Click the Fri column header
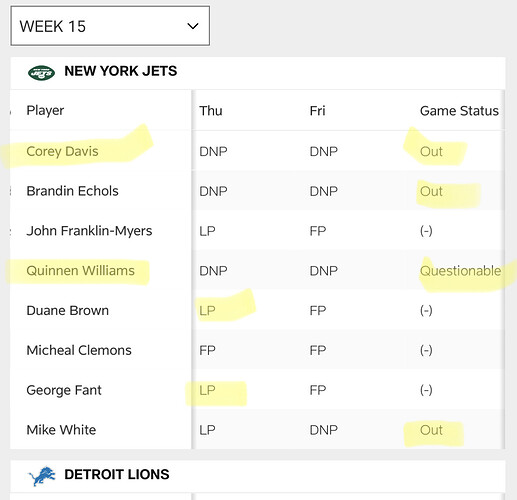 coord(317,111)
